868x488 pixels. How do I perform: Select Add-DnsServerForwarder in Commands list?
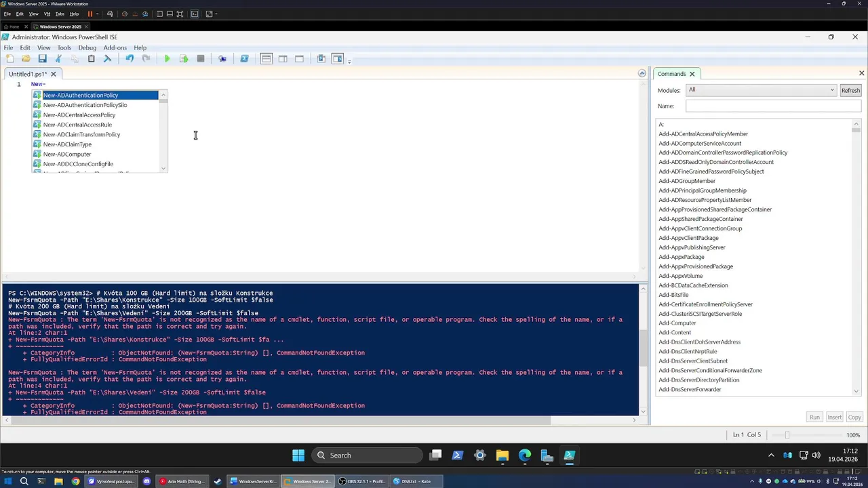[690, 390]
